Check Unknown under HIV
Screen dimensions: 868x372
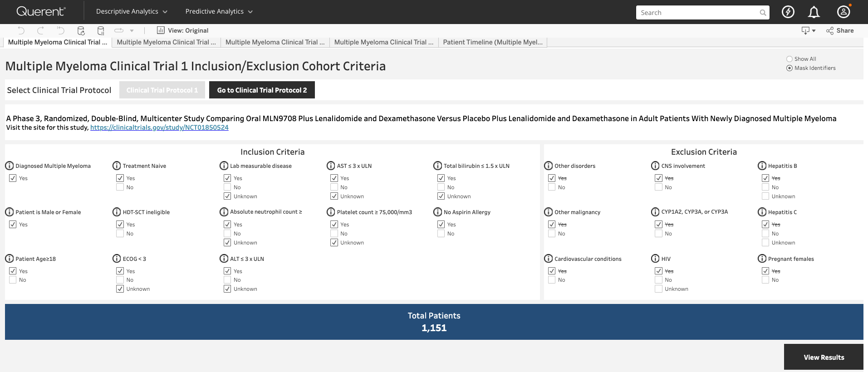tap(658, 289)
